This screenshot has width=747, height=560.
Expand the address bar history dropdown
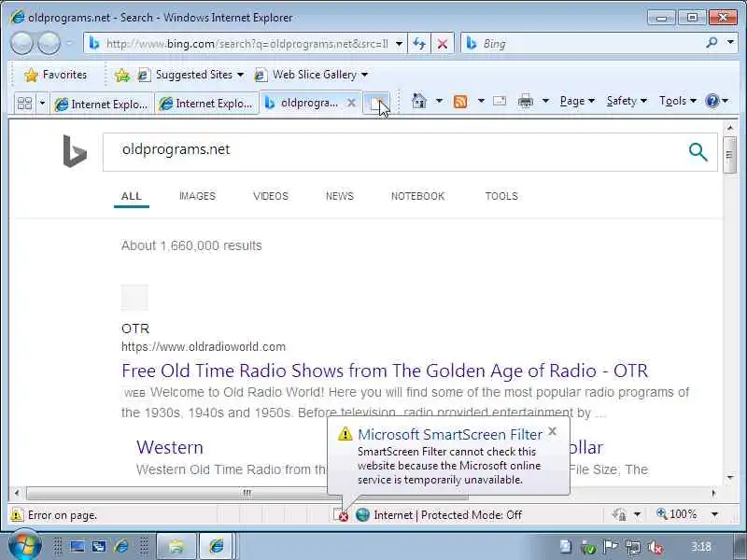coord(400,44)
